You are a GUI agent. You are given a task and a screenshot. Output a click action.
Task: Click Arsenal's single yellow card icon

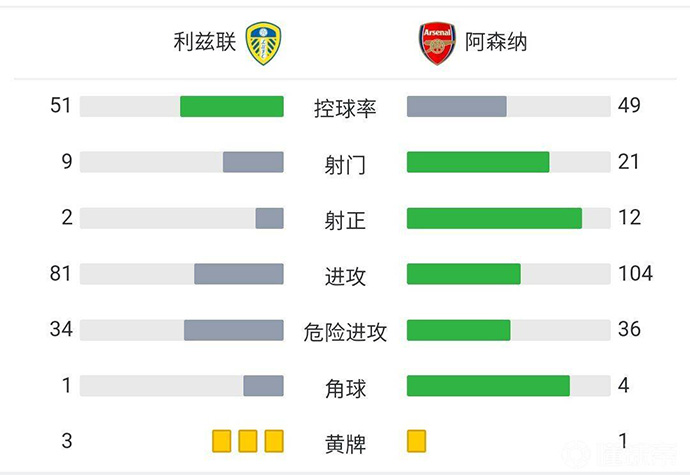click(417, 441)
